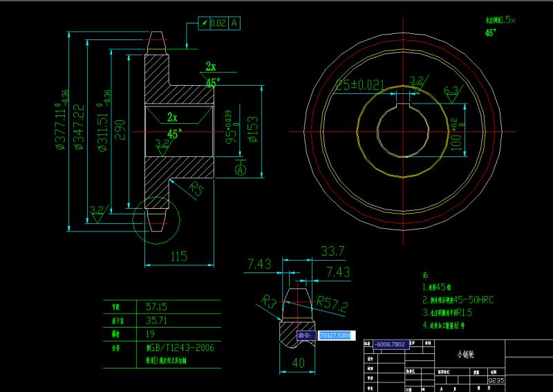
Task: Select the Q235 material cell
Action: coord(496,380)
